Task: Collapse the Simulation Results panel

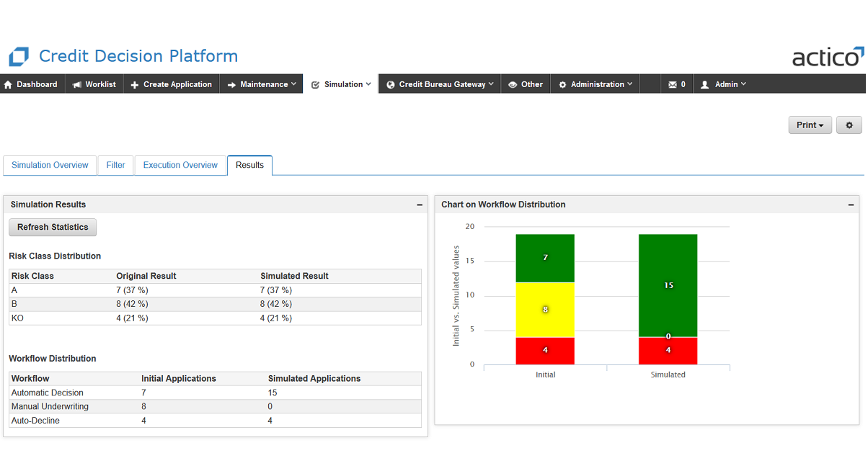Action: (x=419, y=205)
